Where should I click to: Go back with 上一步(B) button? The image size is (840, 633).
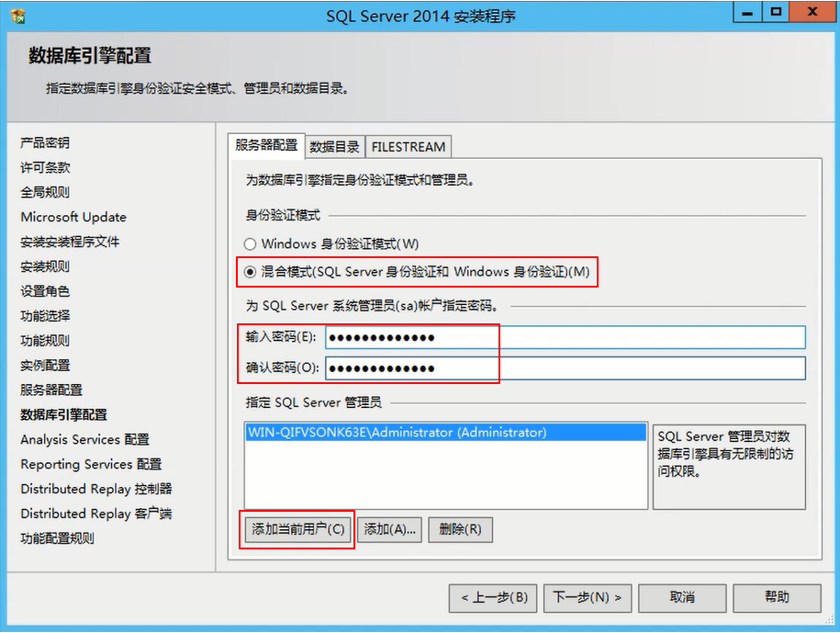(493, 597)
